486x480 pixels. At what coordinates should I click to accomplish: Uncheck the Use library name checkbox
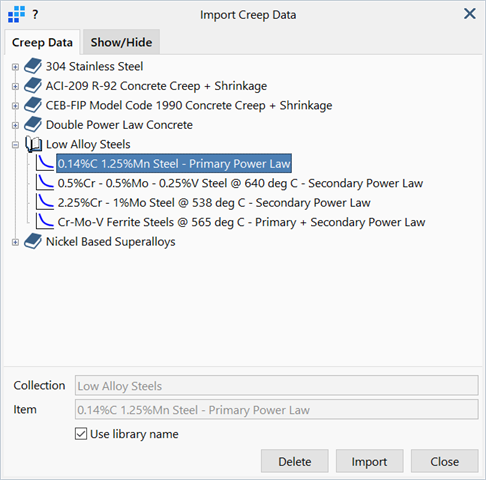(81, 434)
